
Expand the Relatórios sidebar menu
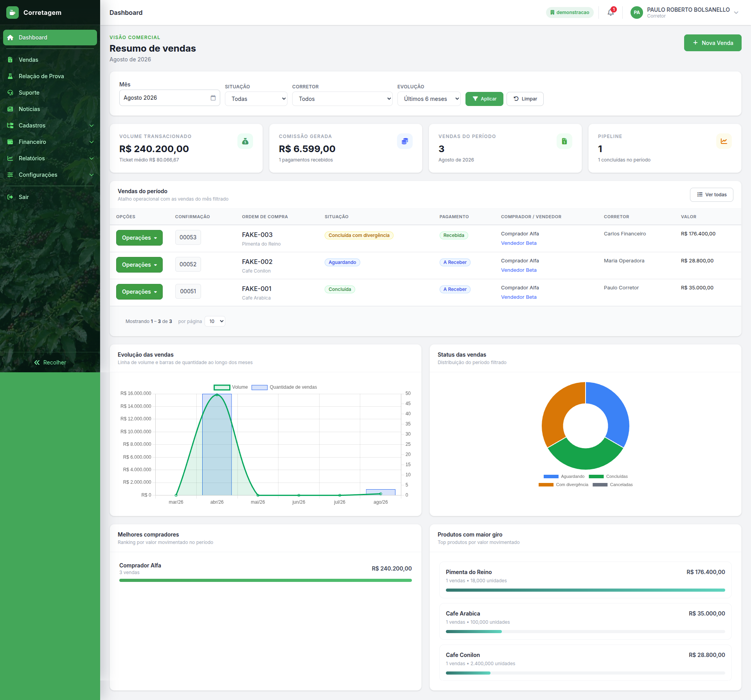click(50, 158)
